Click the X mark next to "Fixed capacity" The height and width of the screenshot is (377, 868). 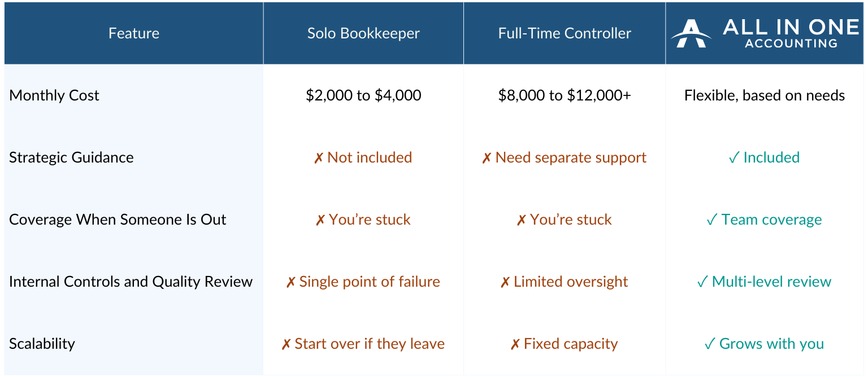(x=515, y=344)
